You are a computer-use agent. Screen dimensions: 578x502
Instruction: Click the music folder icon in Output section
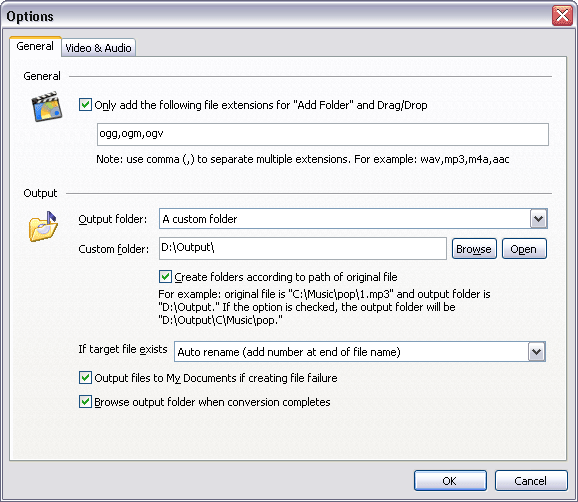tap(43, 227)
